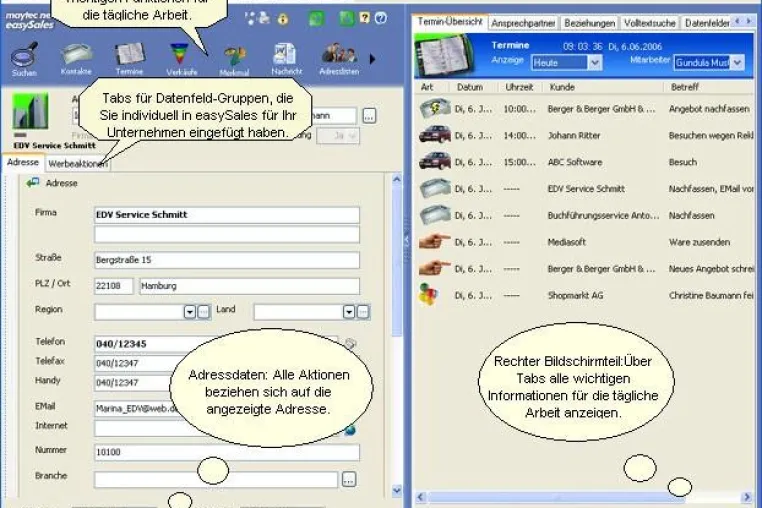Click the PLZ field 22108
Screen dimensions: 762x508
tap(113, 286)
